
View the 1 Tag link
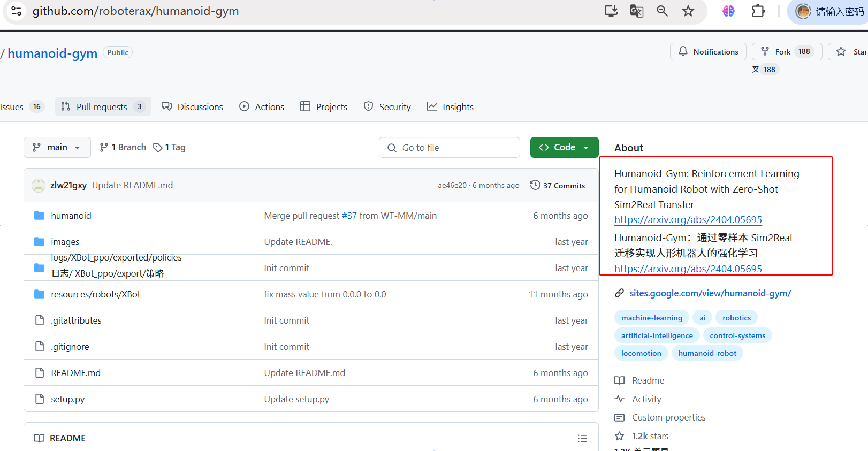[169, 147]
